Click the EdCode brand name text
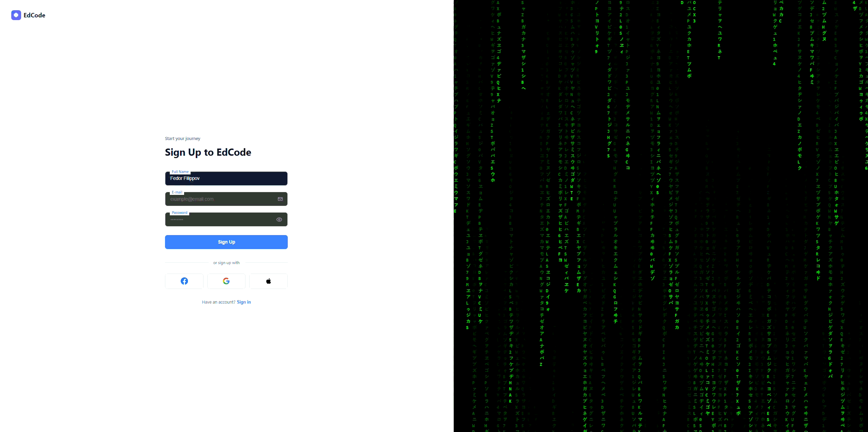The width and height of the screenshot is (868, 432). pos(34,15)
